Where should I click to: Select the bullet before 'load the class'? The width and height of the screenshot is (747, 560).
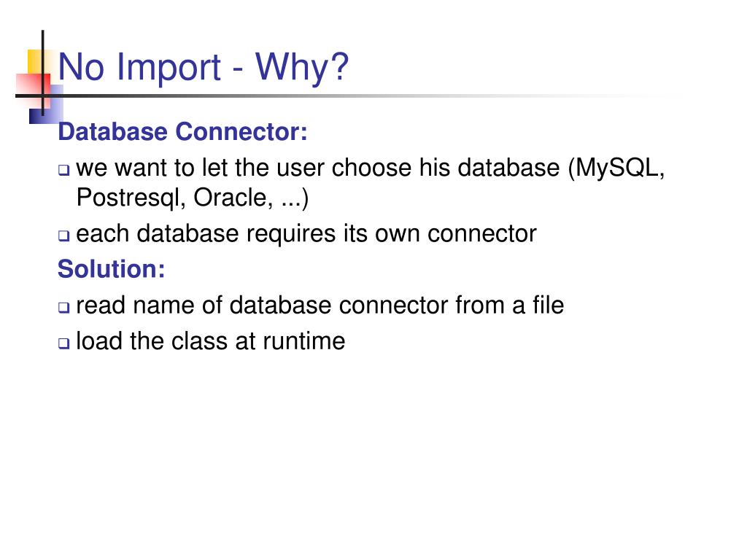click(x=64, y=343)
